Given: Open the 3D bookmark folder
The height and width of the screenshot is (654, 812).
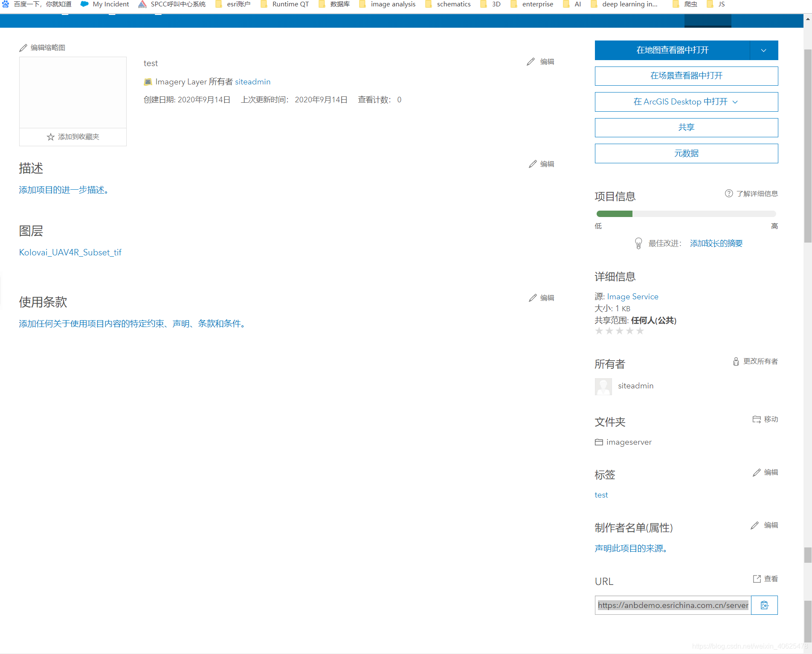Looking at the screenshot, I should 491,4.
